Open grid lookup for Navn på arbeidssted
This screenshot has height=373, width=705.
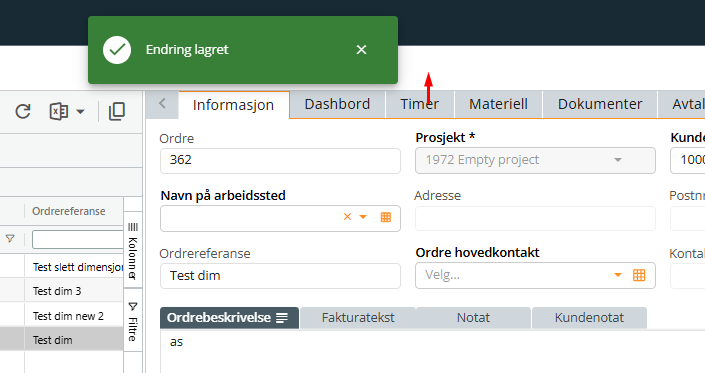coord(386,218)
